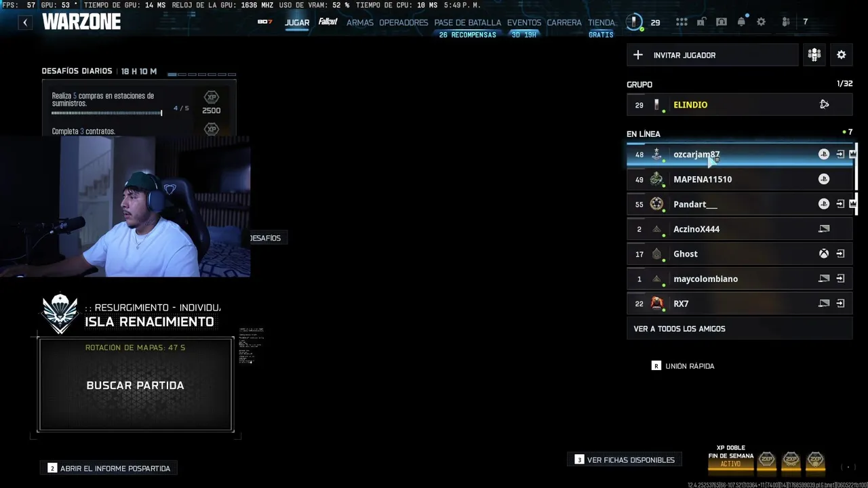Click the Xbox icon on Ghost row
The height and width of the screenshot is (488, 868).
pos(824,253)
